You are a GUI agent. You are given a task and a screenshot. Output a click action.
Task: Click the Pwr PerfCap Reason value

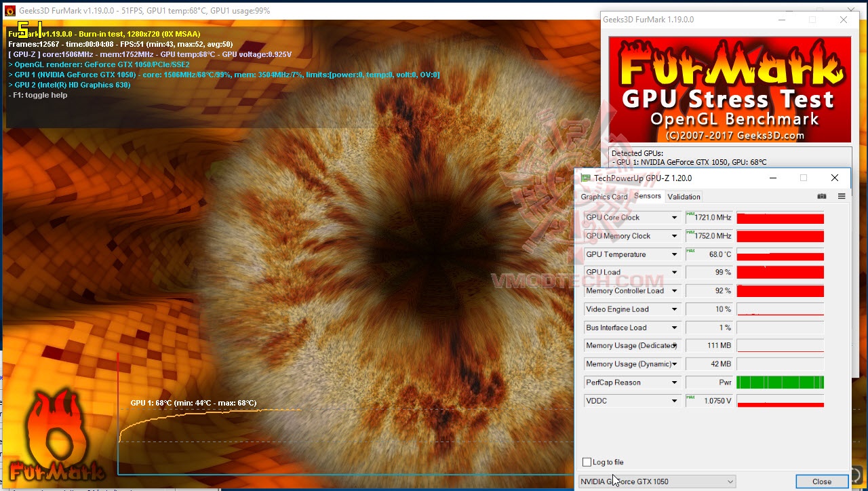click(709, 382)
